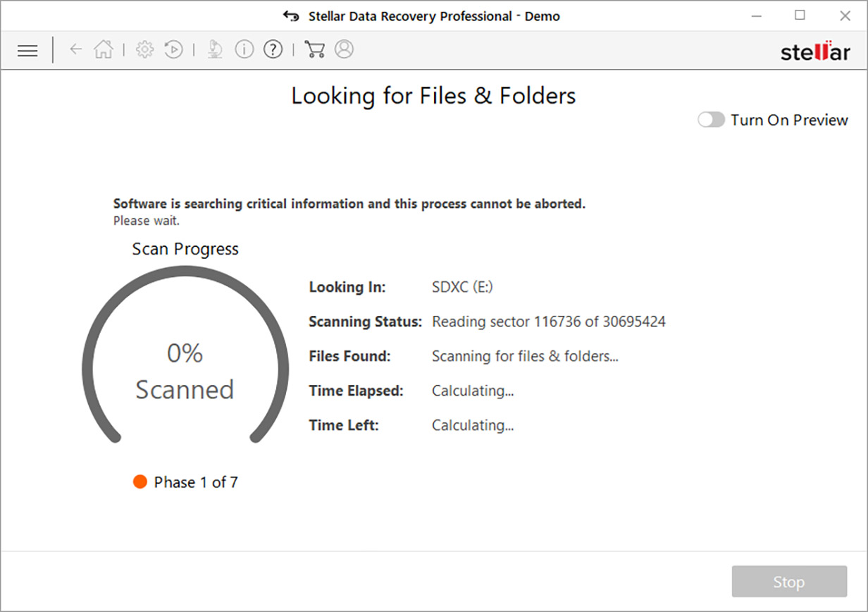Viewport: 868px width, 612px height.
Task: Click the Stellar logo
Action: tap(815, 51)
